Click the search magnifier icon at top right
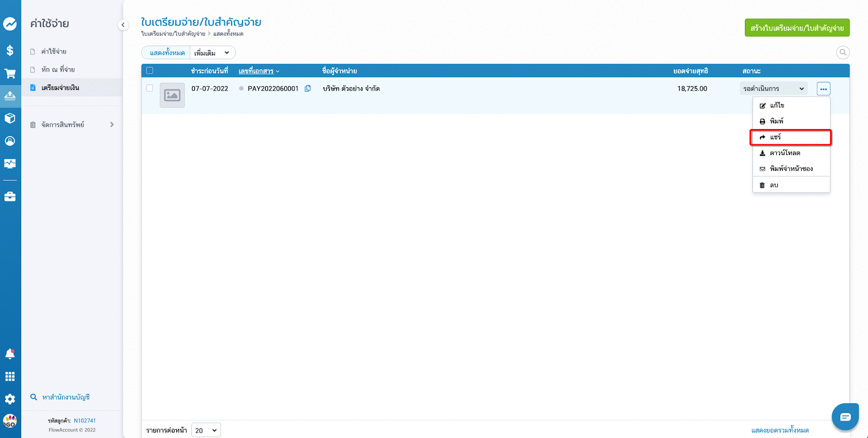This screenshot has width=868, height=438. (x=843, y=53)
